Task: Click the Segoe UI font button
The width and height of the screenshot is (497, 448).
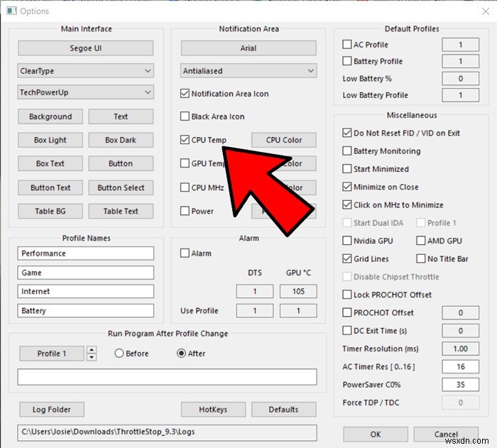Action: coord(86,48)
